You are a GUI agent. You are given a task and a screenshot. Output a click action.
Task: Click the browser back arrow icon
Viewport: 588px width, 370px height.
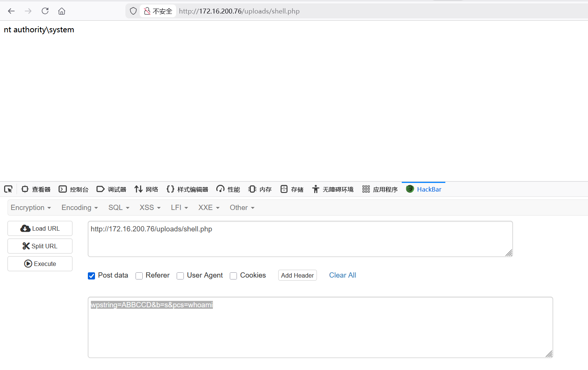pos(11,11)
